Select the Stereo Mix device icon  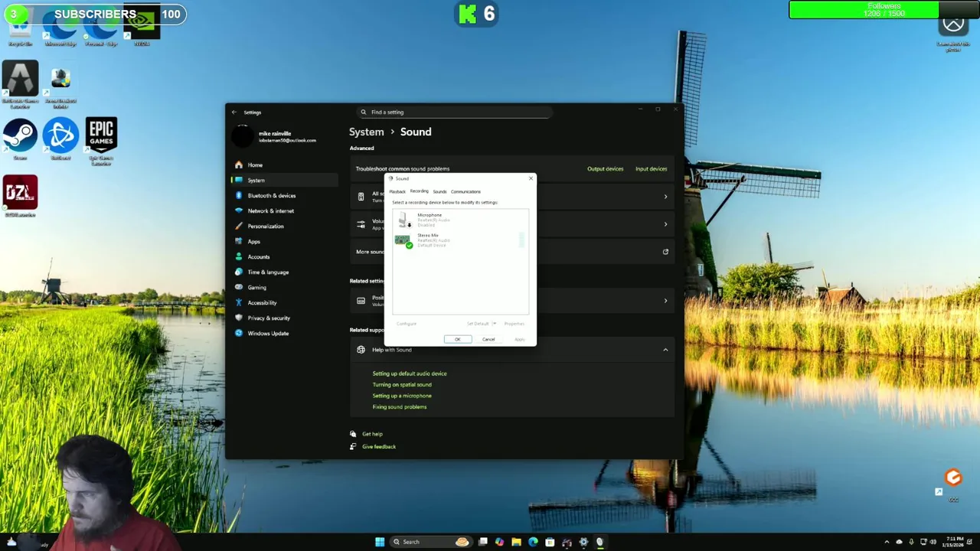(x=403, y=240)
